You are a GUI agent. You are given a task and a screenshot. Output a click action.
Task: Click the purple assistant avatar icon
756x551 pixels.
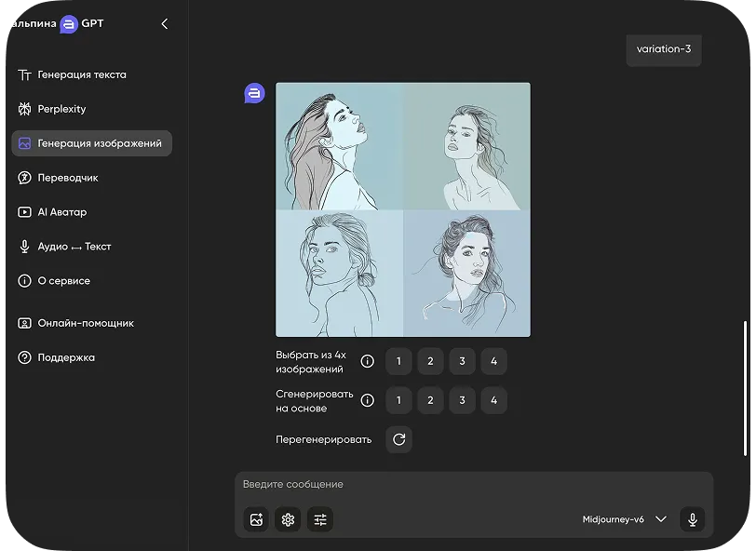click(255, 93)
